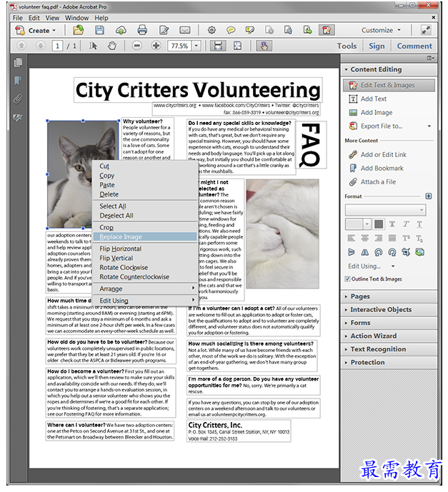Click the edit document pencil icon
Screen dimensions: 448x492
[x=164, y=31]
